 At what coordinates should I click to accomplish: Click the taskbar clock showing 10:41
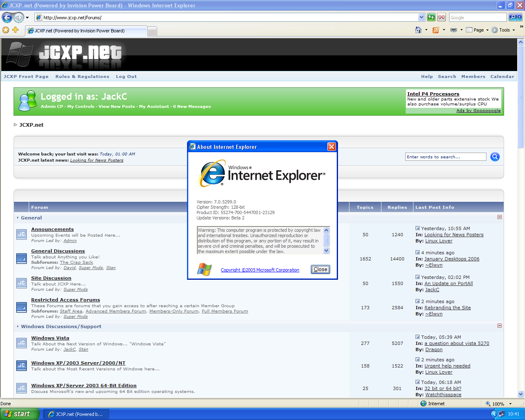514,414
